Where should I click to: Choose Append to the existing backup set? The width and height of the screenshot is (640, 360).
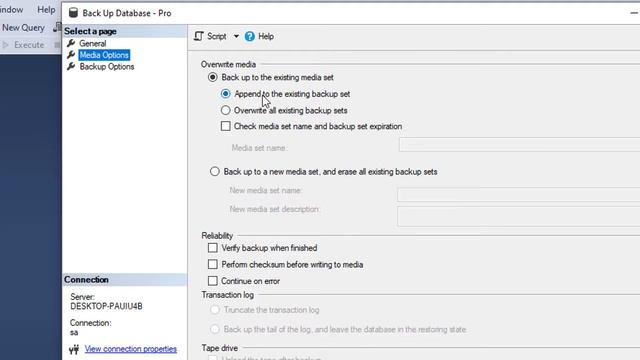(225, 94)
